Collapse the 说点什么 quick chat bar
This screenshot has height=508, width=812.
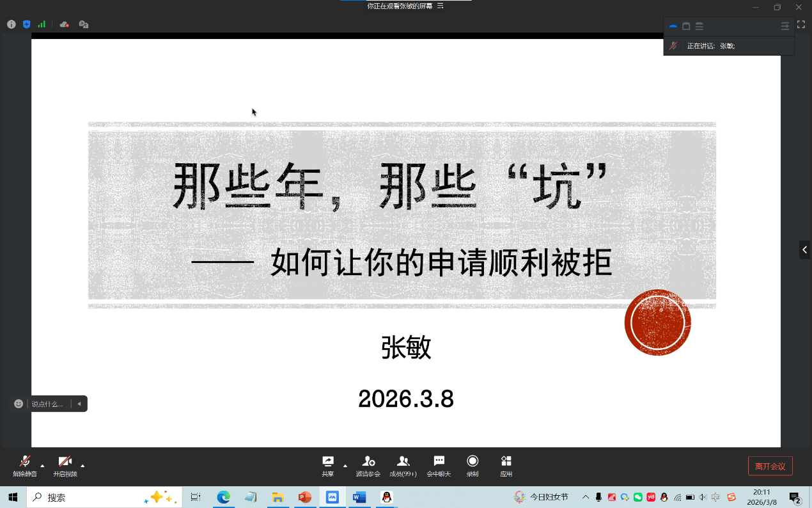click(x=79, y=404)
